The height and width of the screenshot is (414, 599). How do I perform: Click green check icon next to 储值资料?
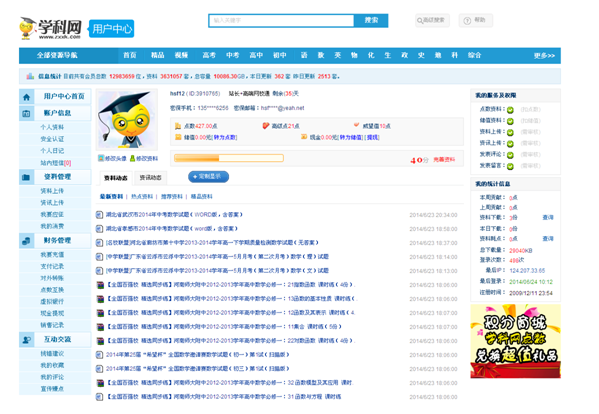(x=510, y=121)
